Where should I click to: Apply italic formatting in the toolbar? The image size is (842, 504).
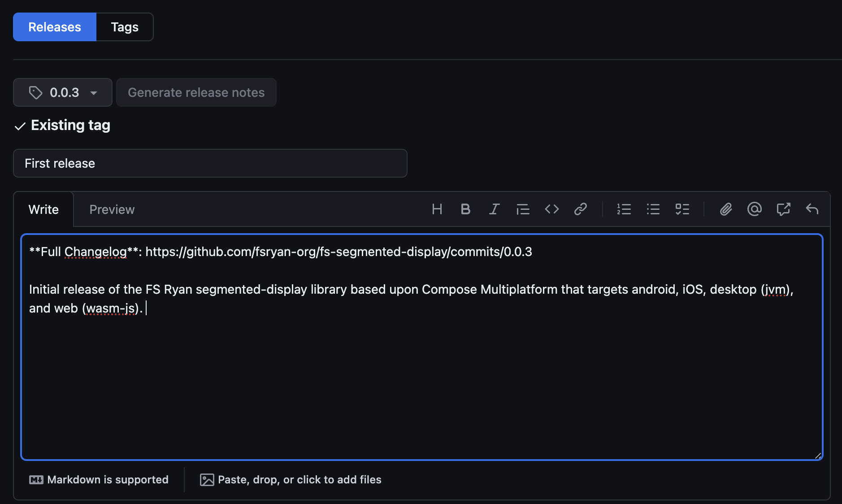[x=494, y=209]
